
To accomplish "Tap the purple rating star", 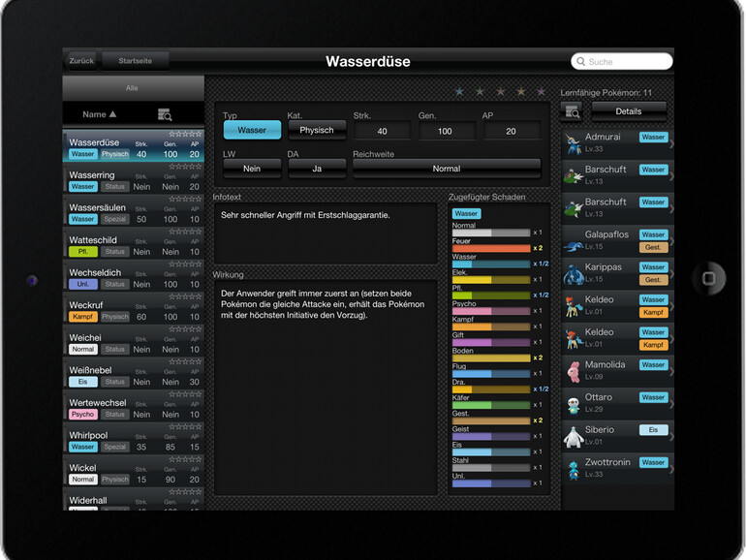I will pos(542,91).
